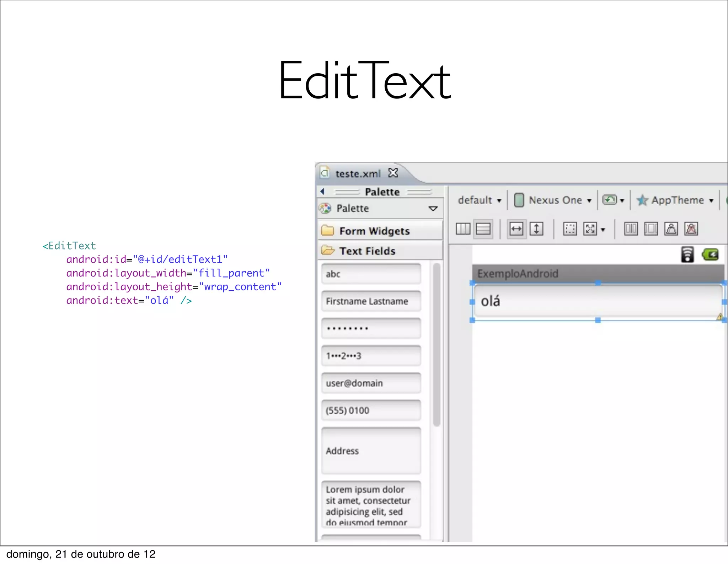728x564 pixels.
Task: Click distribute weights evenly icon
Action: point(631,229)
